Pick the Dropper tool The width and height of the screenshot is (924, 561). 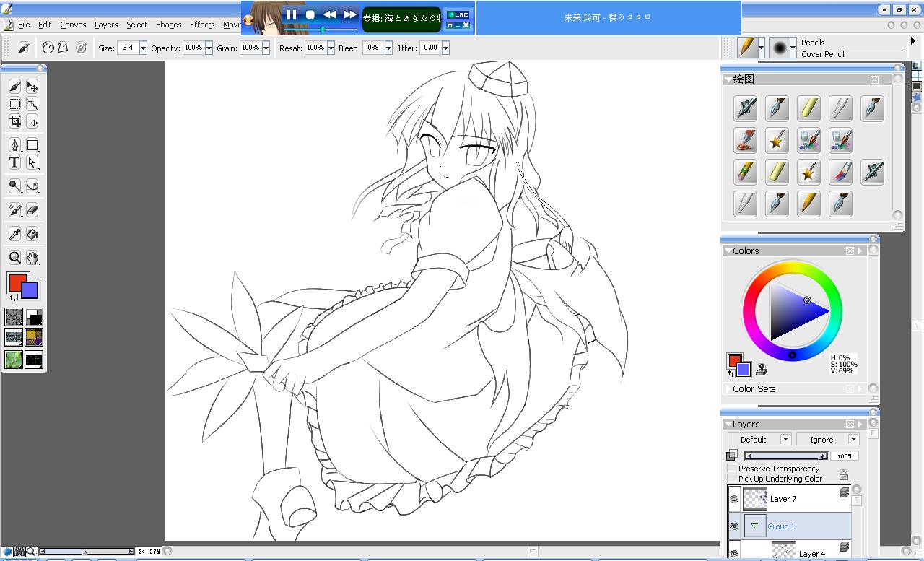(x=14, y=234)
